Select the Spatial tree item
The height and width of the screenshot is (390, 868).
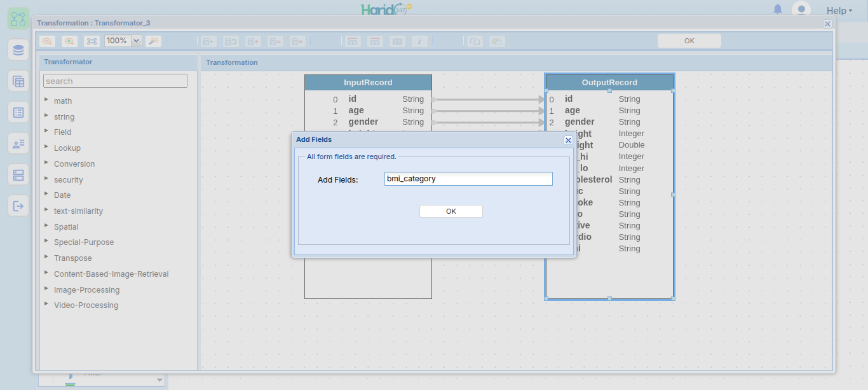click(66, 227)
